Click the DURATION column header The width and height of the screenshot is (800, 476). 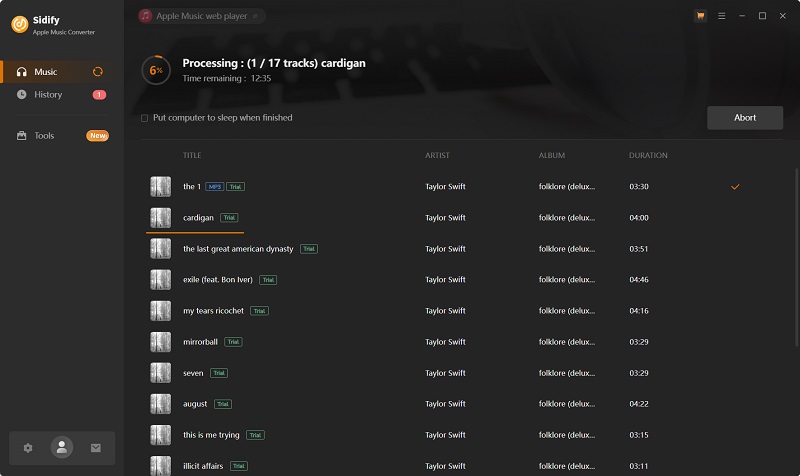648,155
